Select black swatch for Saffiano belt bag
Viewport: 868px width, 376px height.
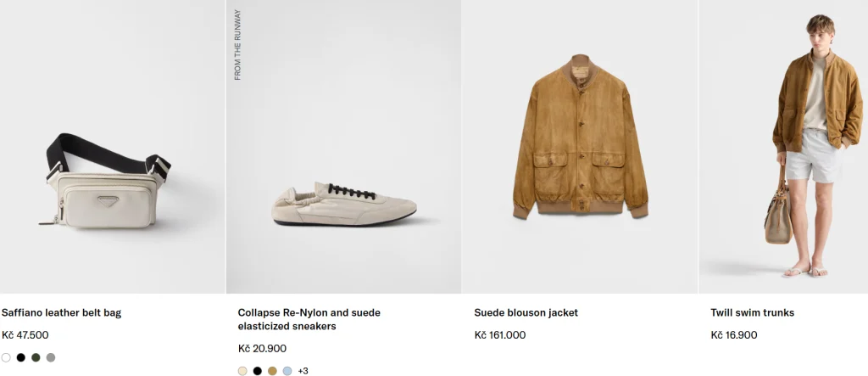[21, 357]
